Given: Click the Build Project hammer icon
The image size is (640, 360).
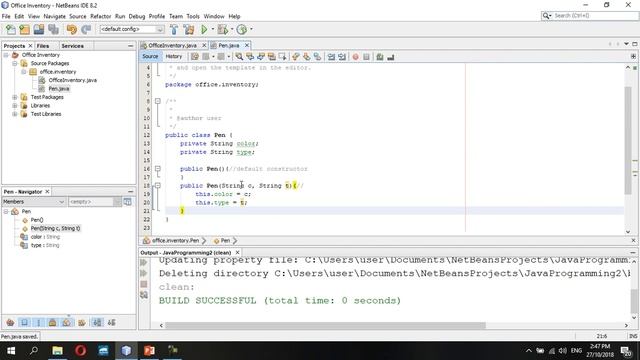Looking at the screenshot, I should tap(174, 29).
